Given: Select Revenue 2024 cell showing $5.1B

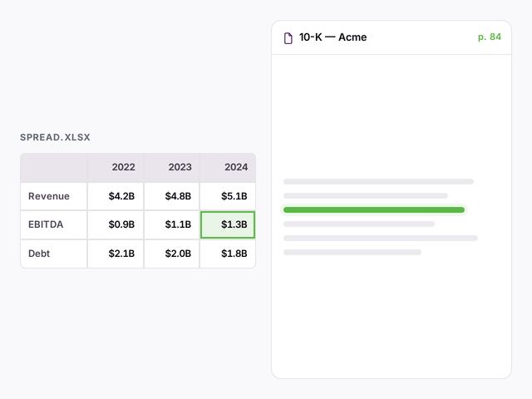Looking at the screenshot, I should coord(228,196).
